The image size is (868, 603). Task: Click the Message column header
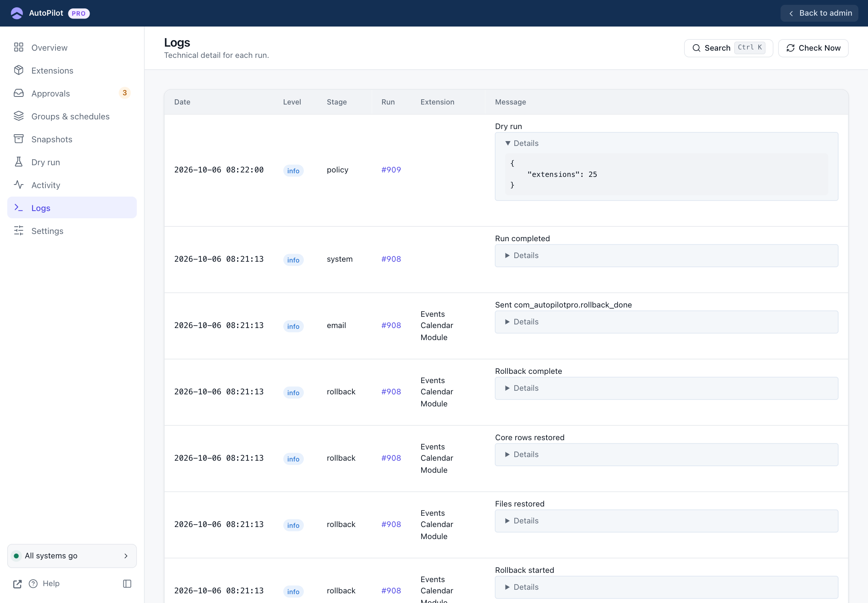coord(510,102)
